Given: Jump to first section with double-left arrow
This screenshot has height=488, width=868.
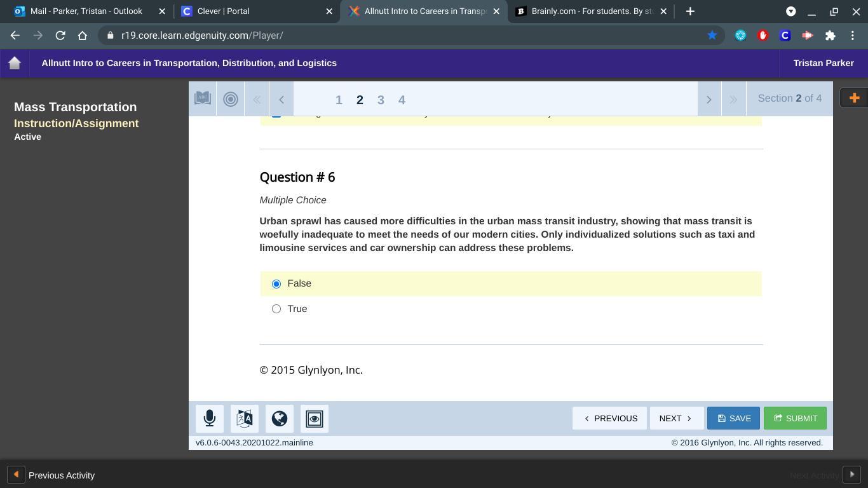Looking at the screenshot, I should point(257,99).
